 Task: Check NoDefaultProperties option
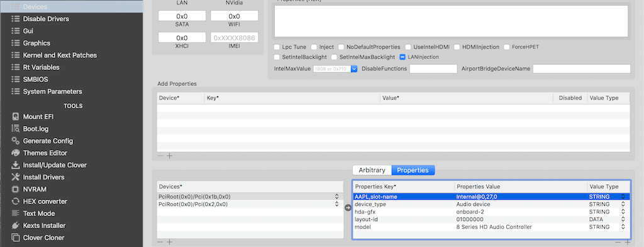click(x=341, y=47)
